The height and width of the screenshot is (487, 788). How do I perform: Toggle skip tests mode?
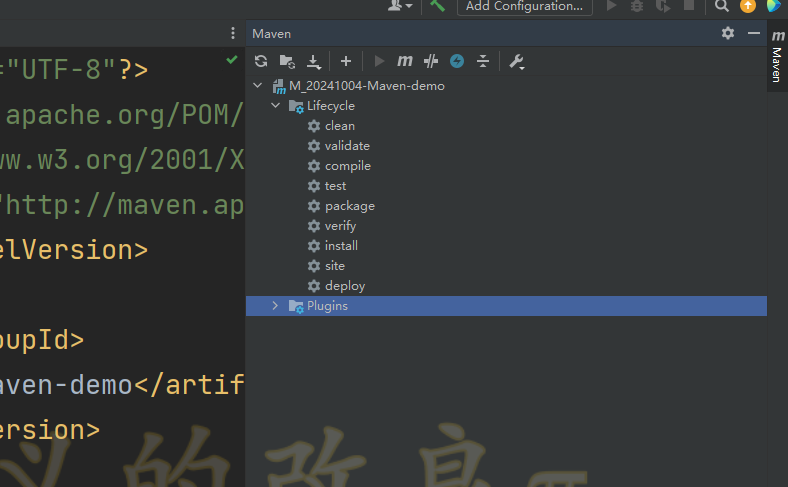pyautogui.click(x=431, y=61)
